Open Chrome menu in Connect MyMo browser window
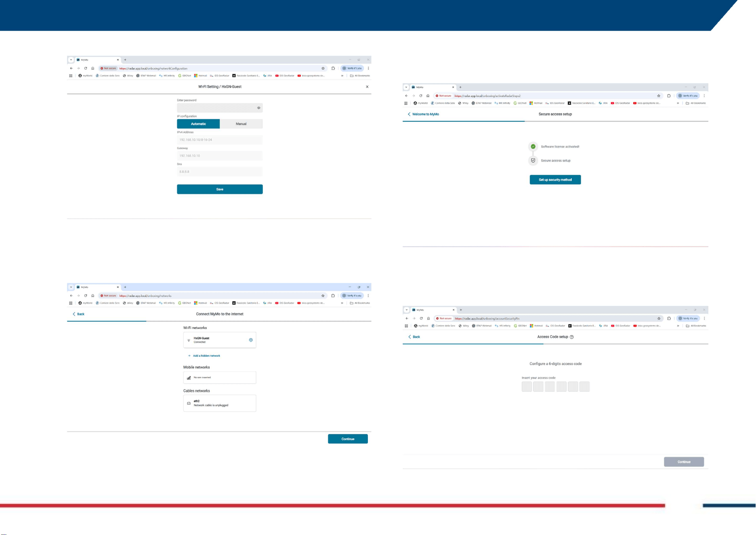The width and height of the screenshot is (756, 535). pyautogui.click(x=368, y=296)
